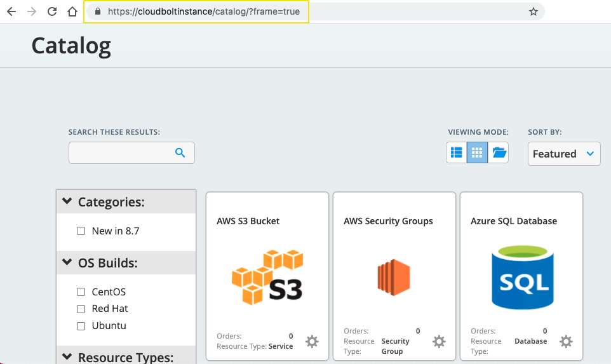Open gear menu on Azure SQL Database card
The width and height of the screenshot is (611, 364).
[566, 341]
